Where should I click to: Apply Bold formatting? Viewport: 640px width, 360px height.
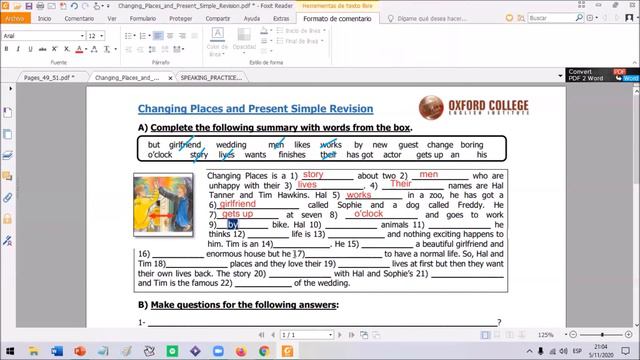(x=6, y=49)
